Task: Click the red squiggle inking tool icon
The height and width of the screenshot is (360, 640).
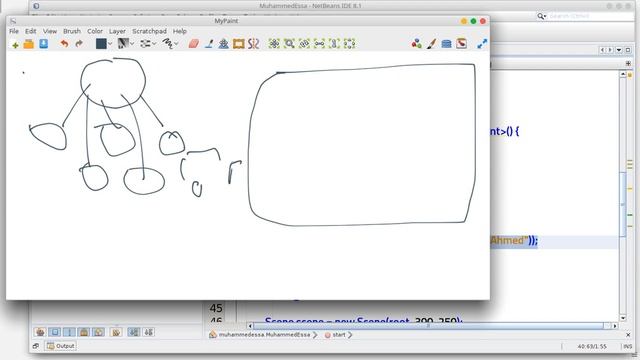Action: point(253,44)
